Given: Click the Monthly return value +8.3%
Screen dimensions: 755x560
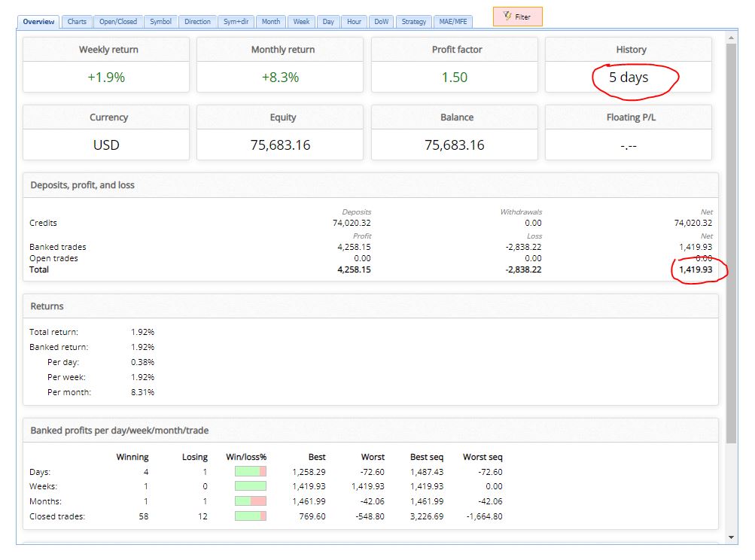Looking at the screenshot, I should click(280, 77).
